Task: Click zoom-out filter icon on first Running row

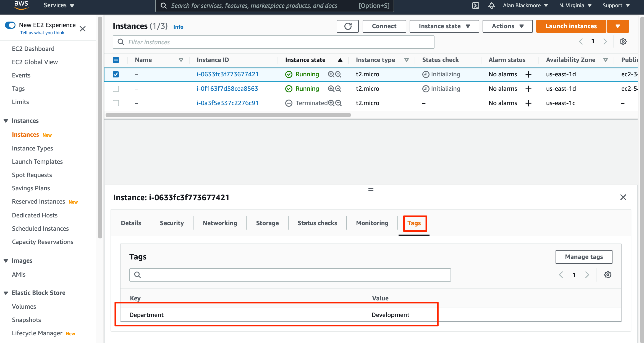Action: (x=338, y=74)
